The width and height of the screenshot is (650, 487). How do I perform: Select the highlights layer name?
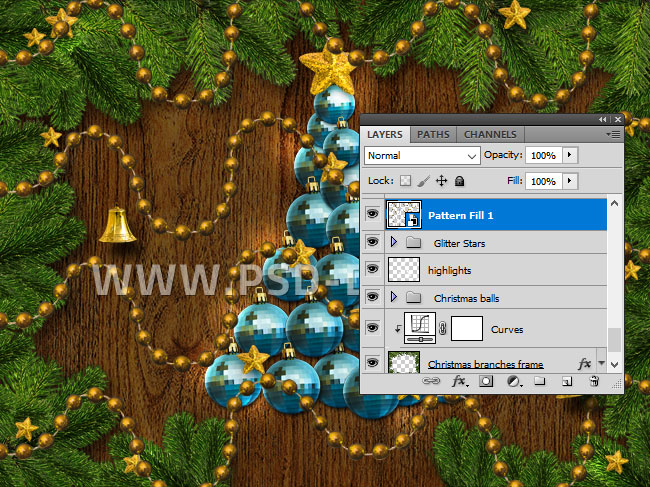(449, 271)
